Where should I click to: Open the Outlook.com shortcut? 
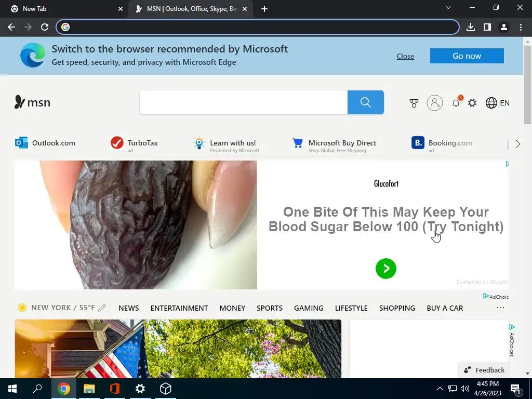(45, 143)
